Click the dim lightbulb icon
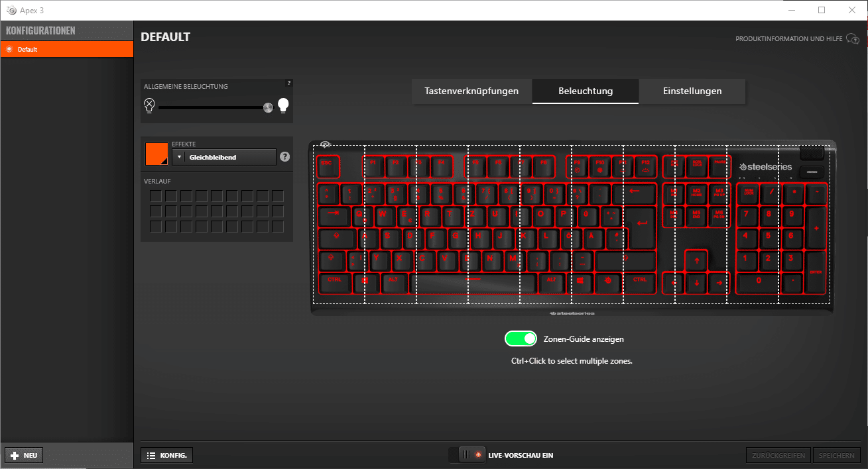The height and width of the screenshot is (469, 868). point(149,106)
